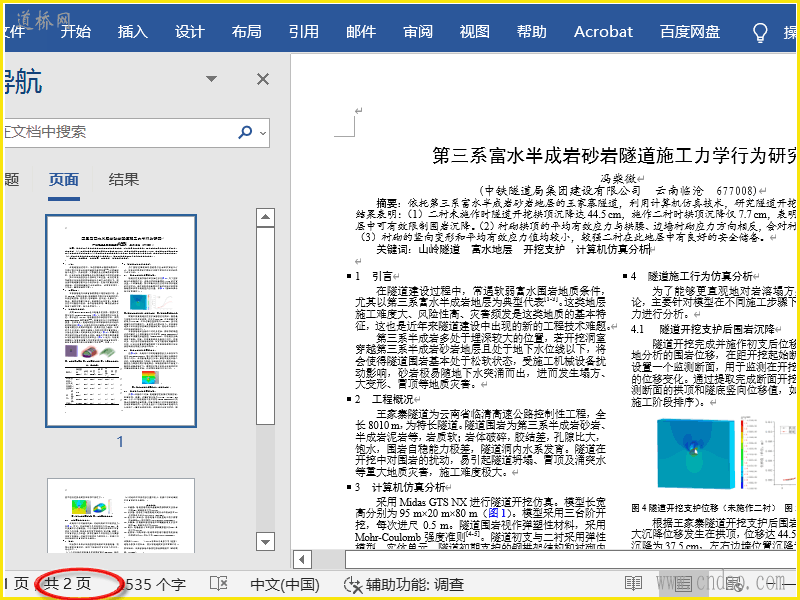Click the 图 4 figure caption
This screenshot has width=800, height=600.
tap(703, 508)
